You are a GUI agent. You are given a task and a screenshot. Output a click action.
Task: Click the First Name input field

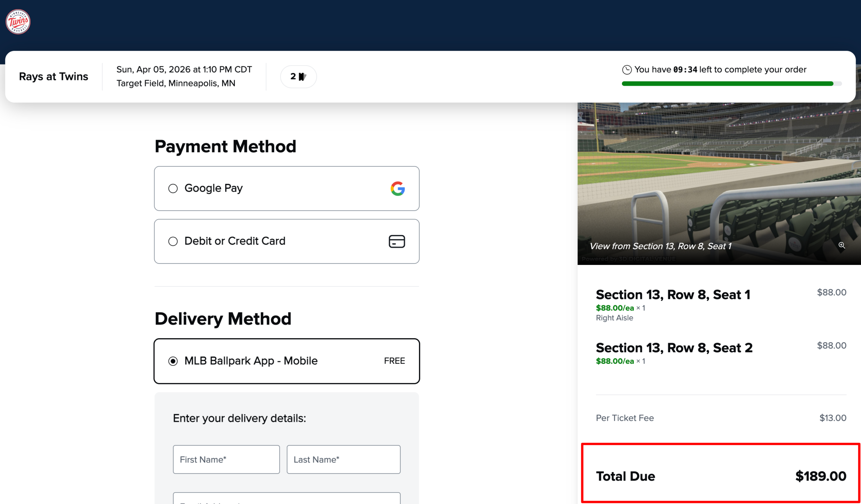click(226, 459)
